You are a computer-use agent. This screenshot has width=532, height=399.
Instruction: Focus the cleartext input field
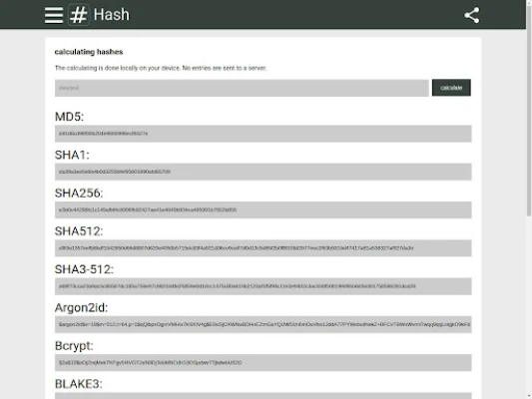(x=242, y=88)
